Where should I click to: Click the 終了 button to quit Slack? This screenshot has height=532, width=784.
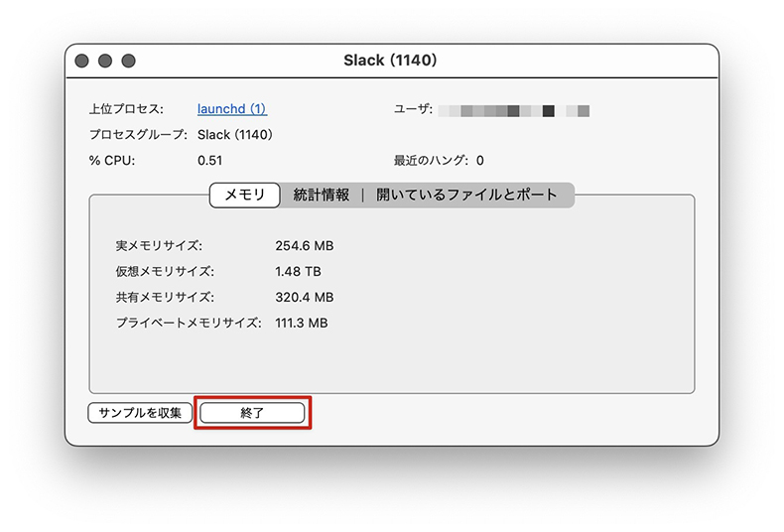pyautogui.click(x=252, y=413)
